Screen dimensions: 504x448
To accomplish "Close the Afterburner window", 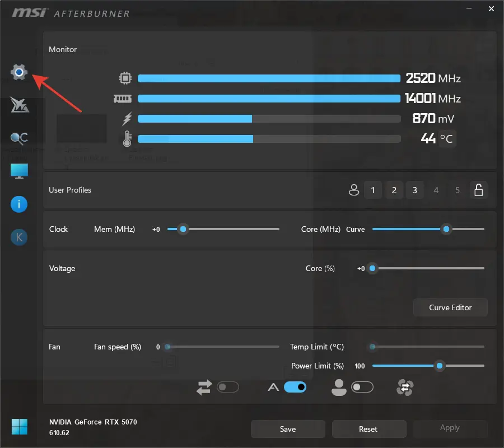I will pyautogui.click(x=491, y=8).
